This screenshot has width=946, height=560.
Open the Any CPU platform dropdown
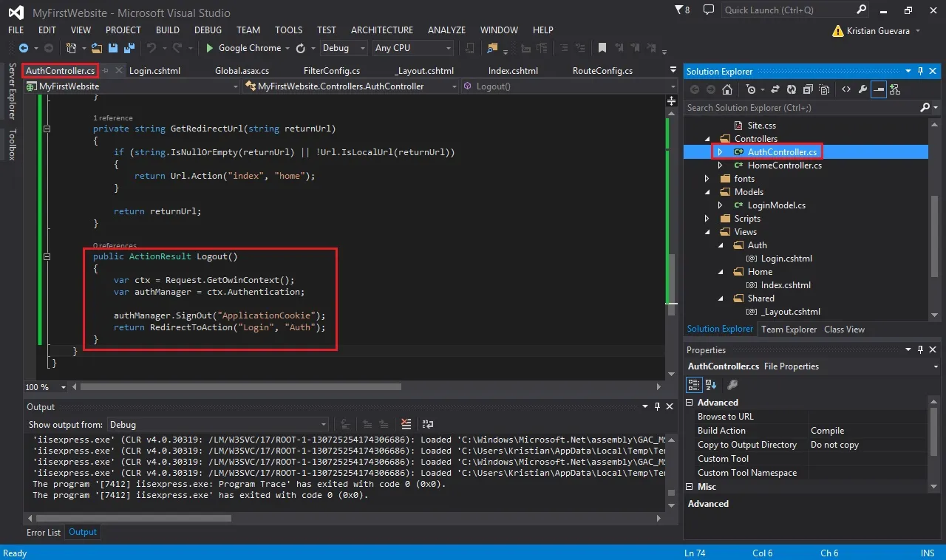click(x=413, y=48)
